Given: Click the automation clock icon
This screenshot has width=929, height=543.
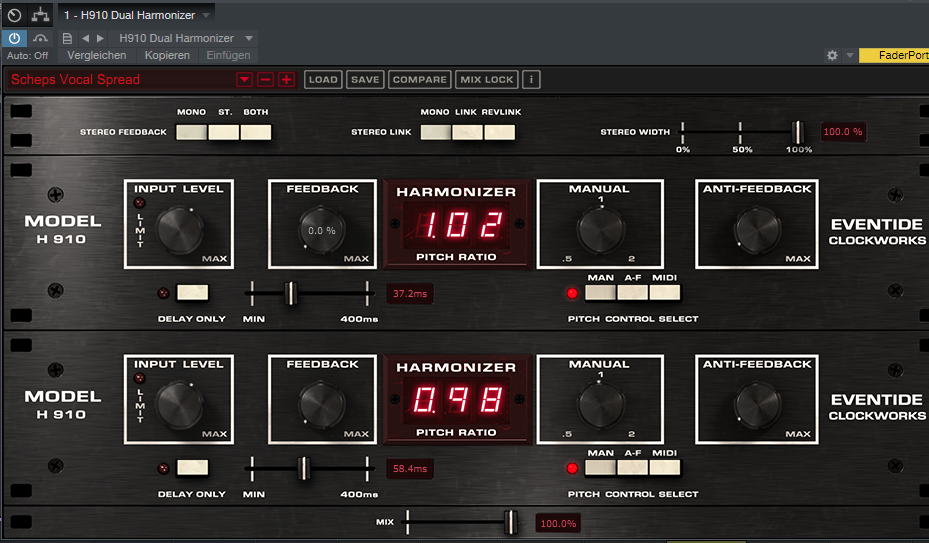Looking at the screenshot, I should click(14, 15).
